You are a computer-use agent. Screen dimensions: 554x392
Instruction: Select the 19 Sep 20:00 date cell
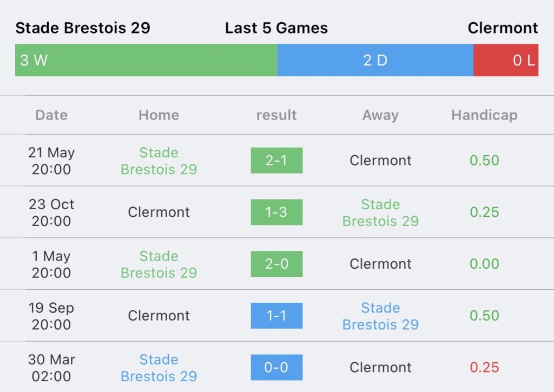point(51,316)
